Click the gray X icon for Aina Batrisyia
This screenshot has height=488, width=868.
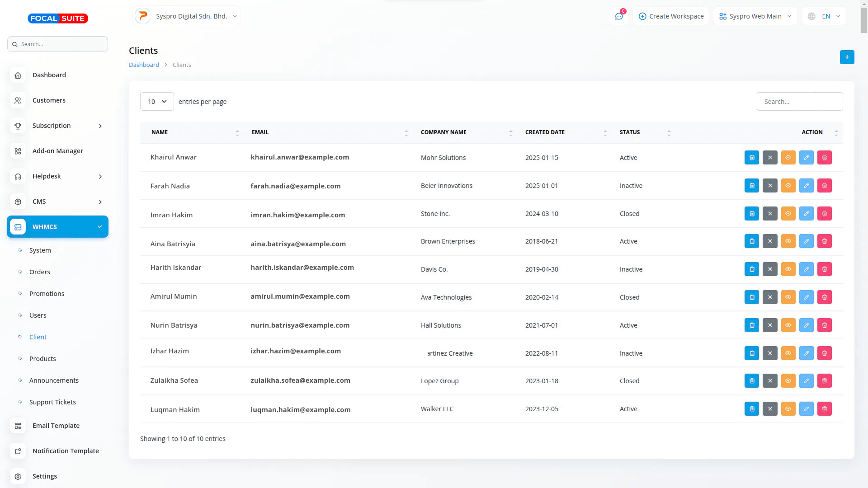pyautogui.click(x=770, y=241)
